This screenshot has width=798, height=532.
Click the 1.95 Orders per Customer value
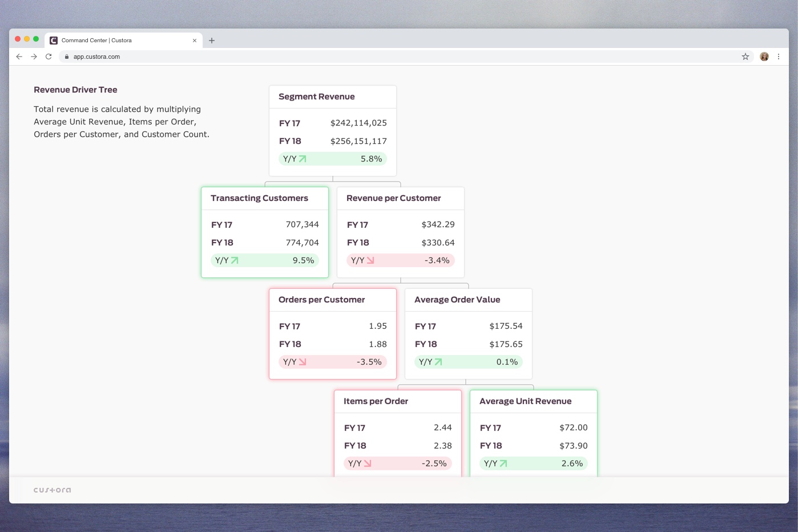point(378,326)
